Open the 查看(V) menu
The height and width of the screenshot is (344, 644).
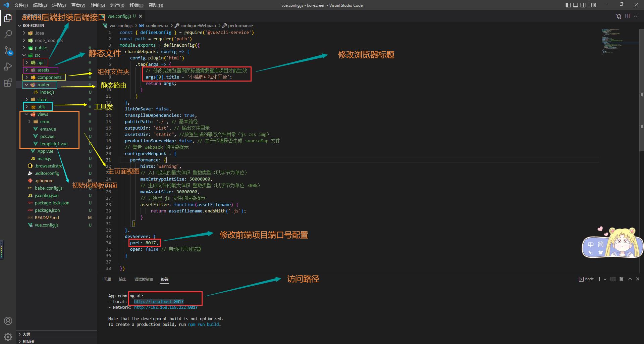(x=78, y=5)
